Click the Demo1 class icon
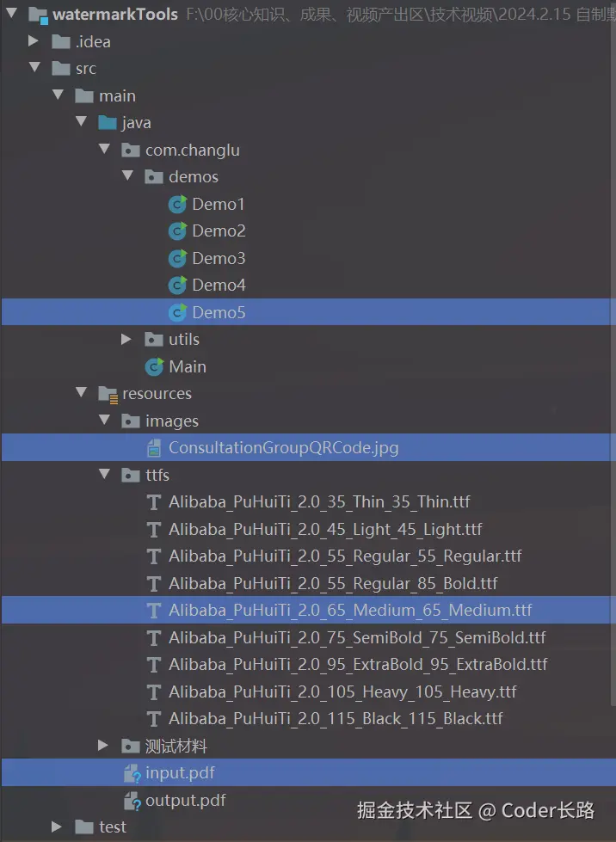The image size is (616, 842). 178,204
